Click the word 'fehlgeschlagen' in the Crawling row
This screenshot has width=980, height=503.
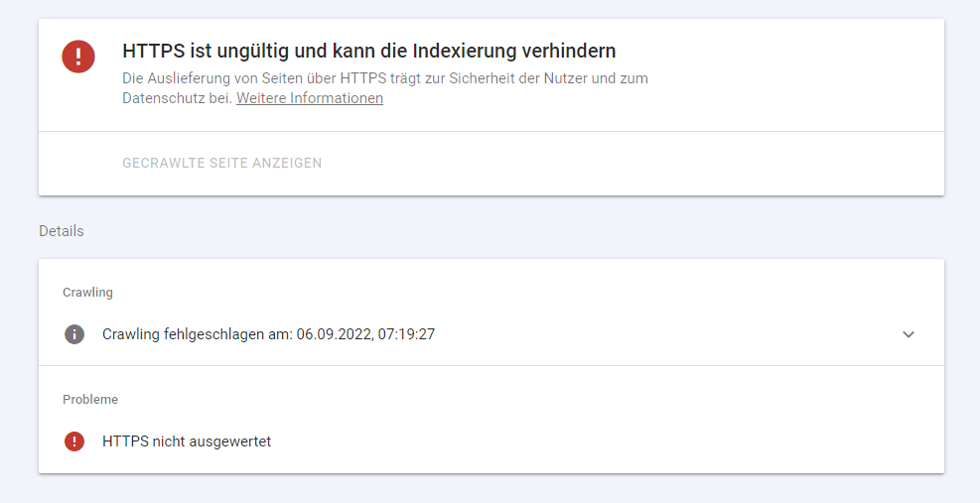coord(214,334)
